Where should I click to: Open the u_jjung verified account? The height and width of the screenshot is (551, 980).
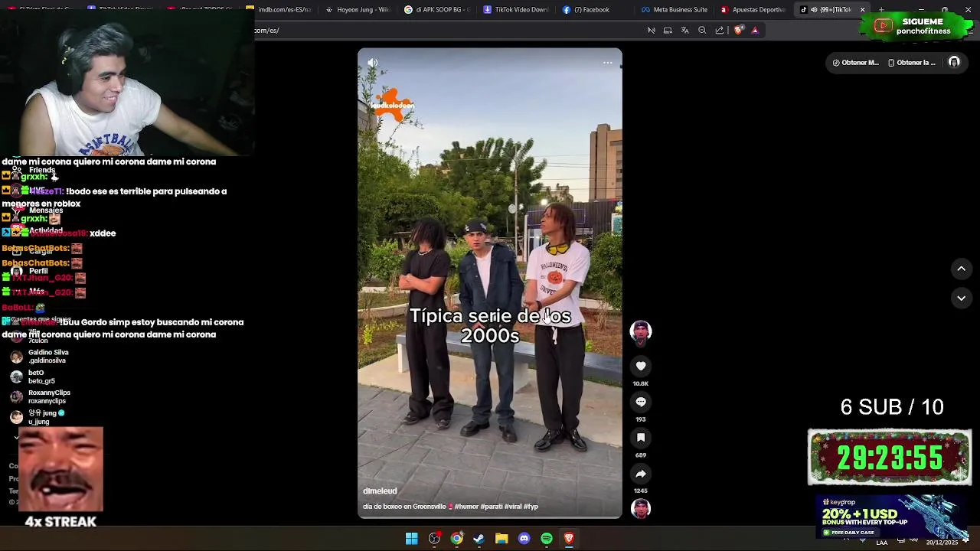click(38, 417)
